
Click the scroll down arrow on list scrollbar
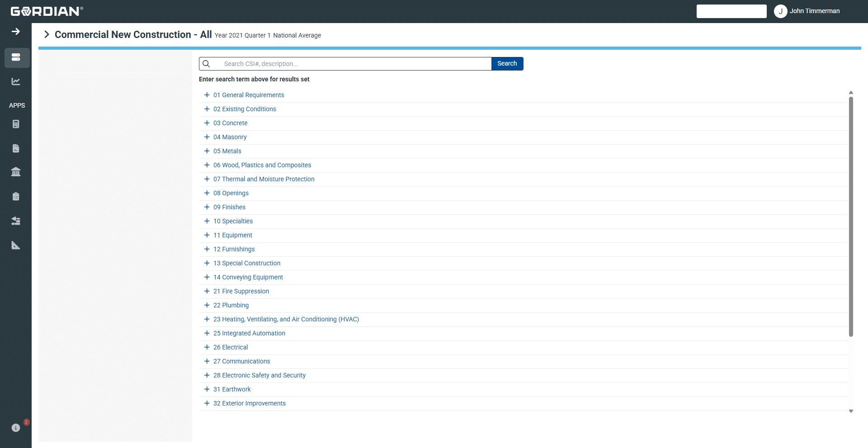click(851, 411)
